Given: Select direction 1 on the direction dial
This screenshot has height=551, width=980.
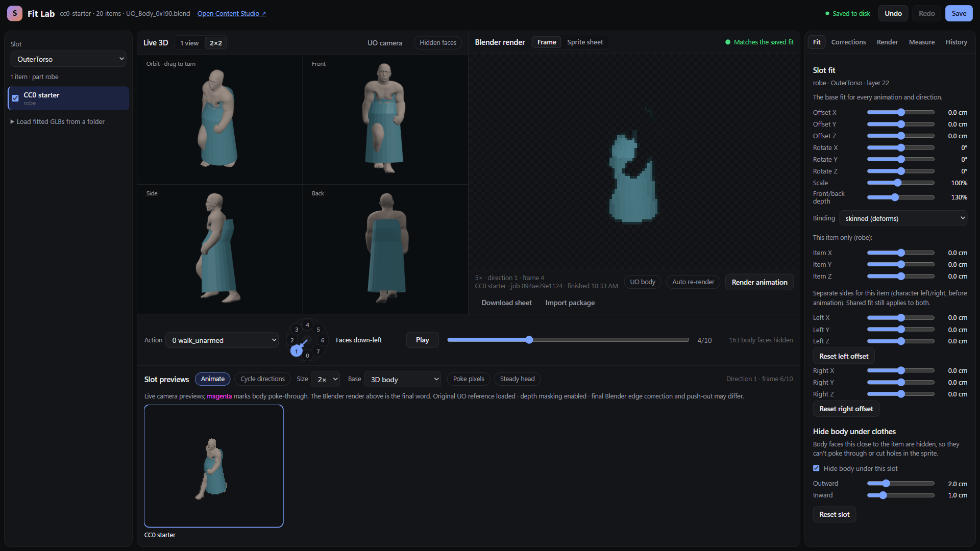Looking at the screenshot, I should [296, 351].
